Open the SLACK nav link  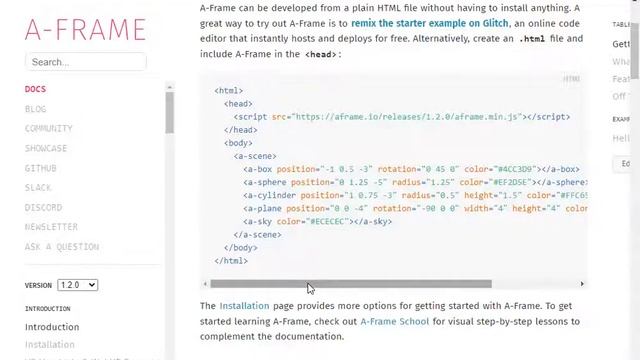pyautogui.click(x=38, y=188)
